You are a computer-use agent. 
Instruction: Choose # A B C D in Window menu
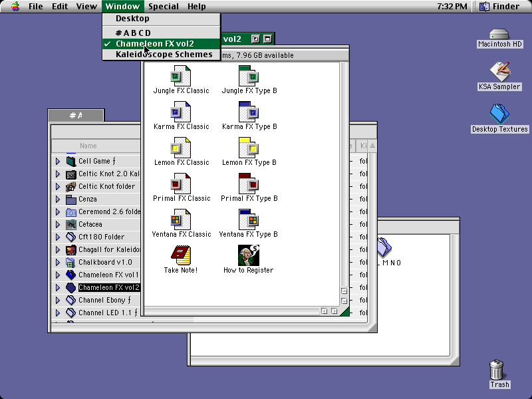[162, 33]
